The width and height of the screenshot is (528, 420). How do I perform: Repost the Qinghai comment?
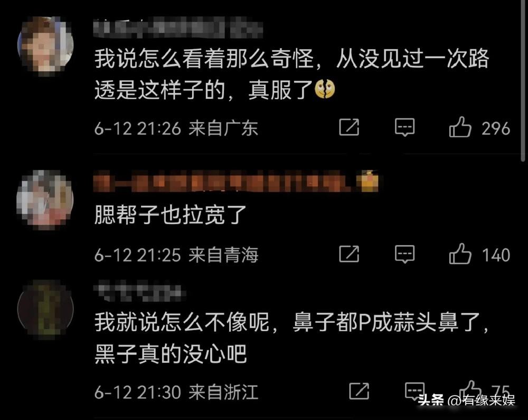349,254
